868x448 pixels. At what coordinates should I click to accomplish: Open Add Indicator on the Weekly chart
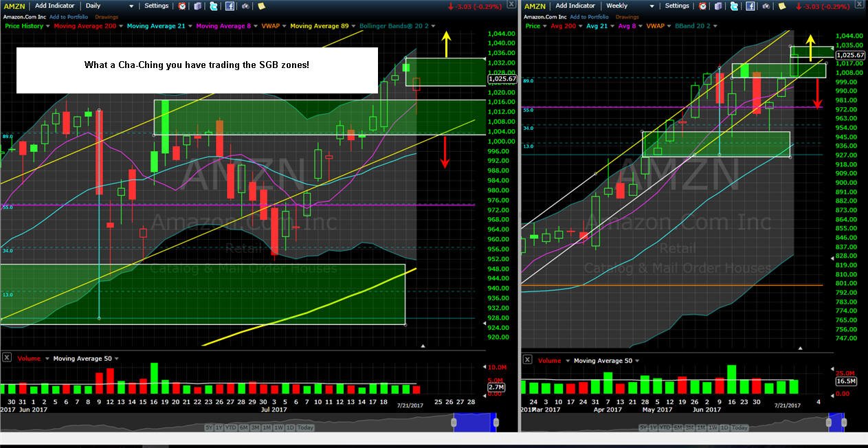[x=575, y=5]
